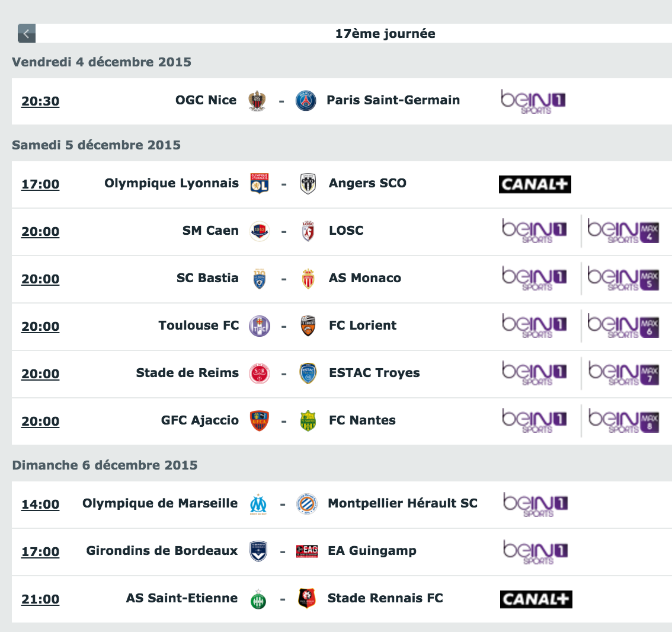
Task: Click beIN Sports Max 8 channel logo
Action: pyautogui.click(x=623, y=421)
